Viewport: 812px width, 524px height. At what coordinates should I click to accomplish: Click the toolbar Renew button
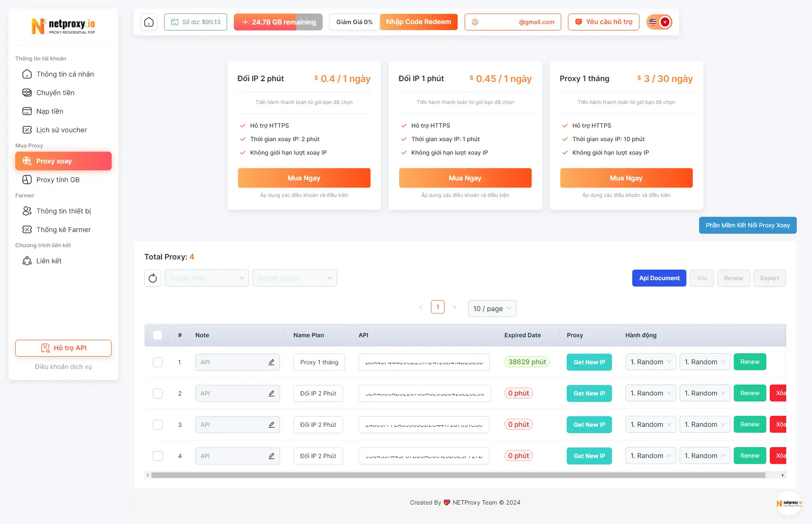tap(734, 278)
